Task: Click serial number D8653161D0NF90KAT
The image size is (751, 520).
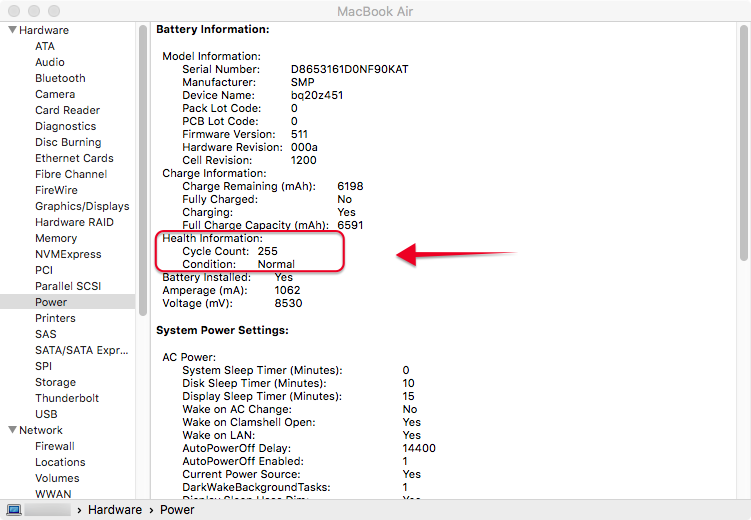Action: coord(350,69)
